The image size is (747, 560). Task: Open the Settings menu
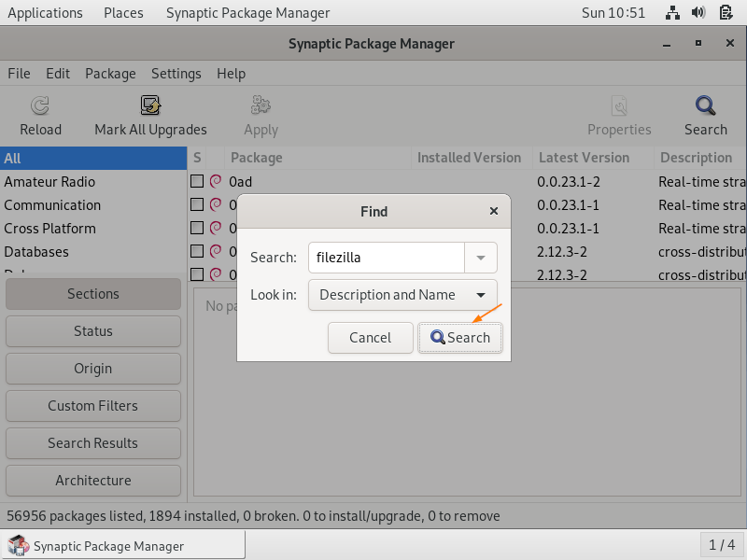176,74
